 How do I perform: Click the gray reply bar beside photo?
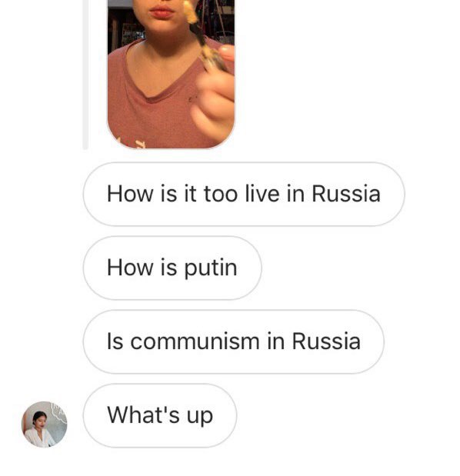click(85, 75)
